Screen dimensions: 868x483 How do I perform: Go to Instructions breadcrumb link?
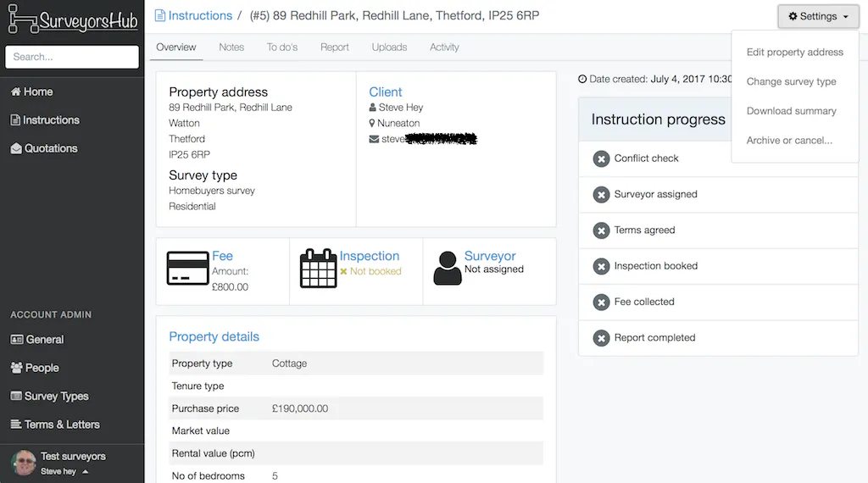[200, 15]
